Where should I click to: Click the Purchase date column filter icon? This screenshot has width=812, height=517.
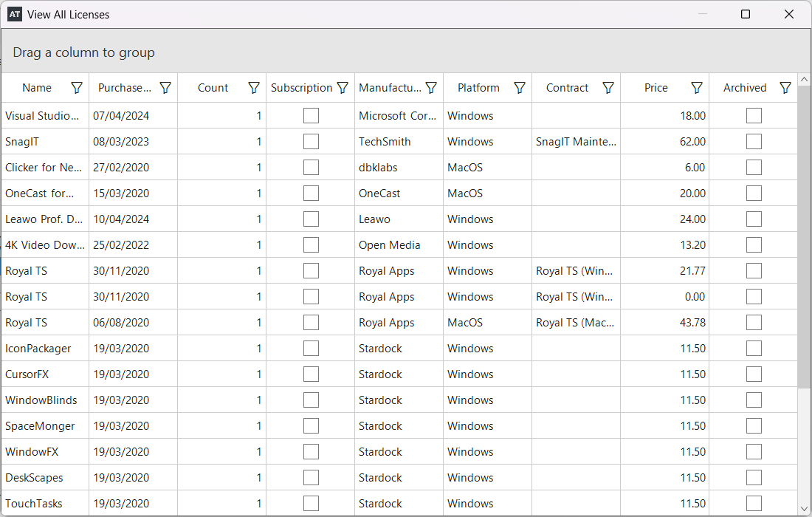(165, 88)
